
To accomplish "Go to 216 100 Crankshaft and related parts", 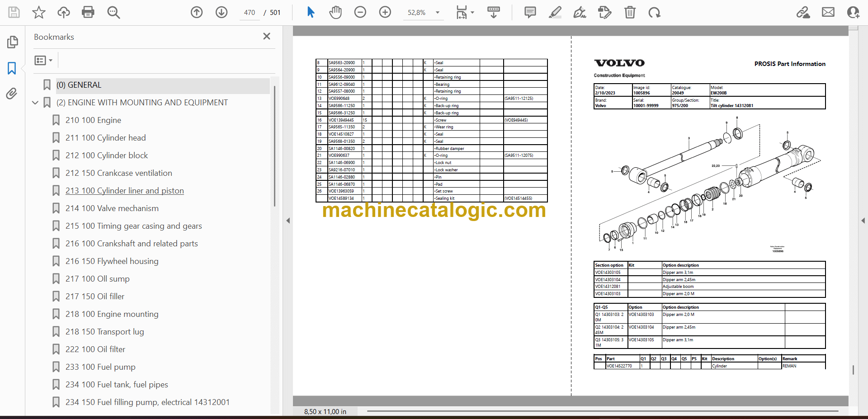I will [x=132, y=244].
